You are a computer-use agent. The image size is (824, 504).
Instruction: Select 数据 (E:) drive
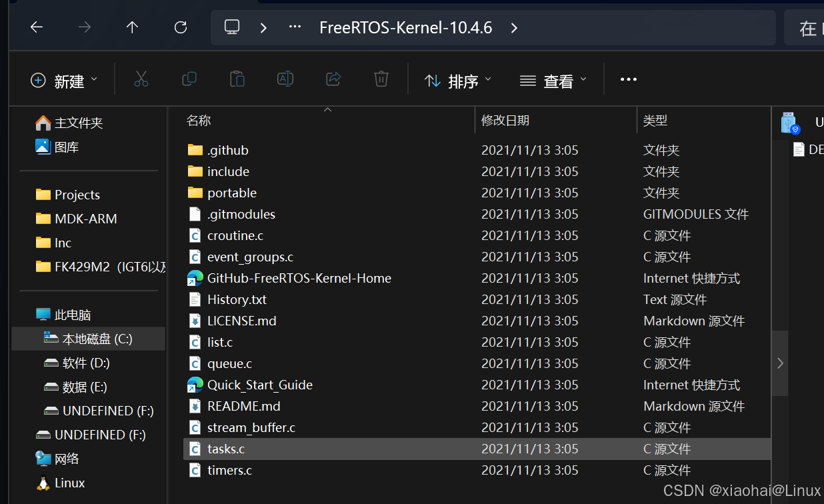point(75,387)
